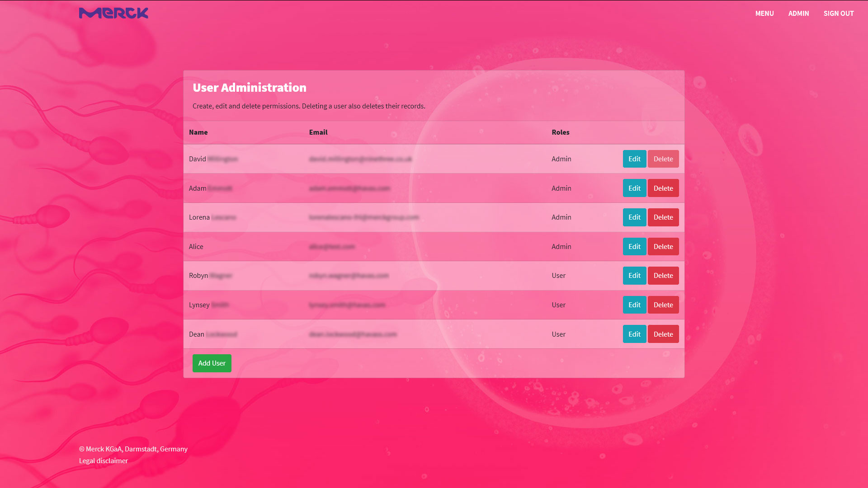Delete the user Lorena
The width and height of the screenshot is (868, 488).
click(x=663, y=217)
